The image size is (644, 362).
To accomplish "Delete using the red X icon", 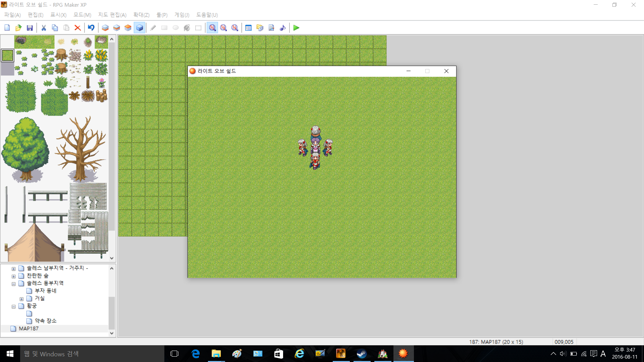I will coord(77,28).
